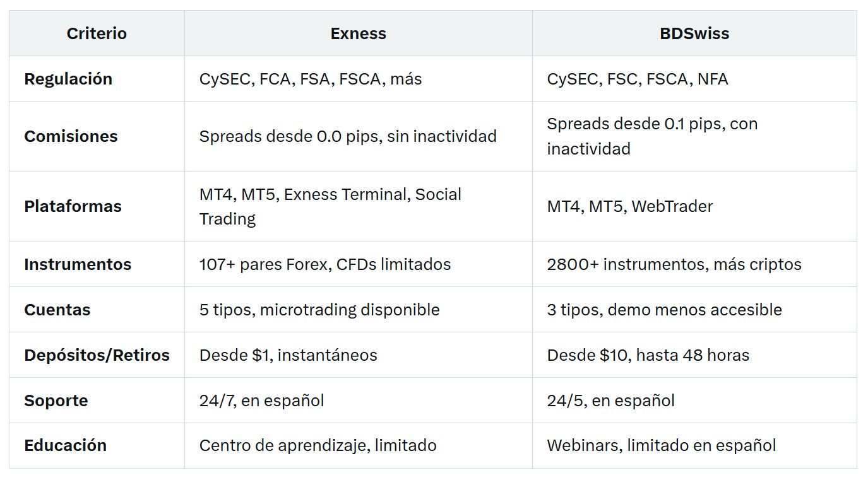Image resolution: width=868 pixels, height=480 pixels.
Task: Click the cell with CySEC, FSC, FSCA, NFA
Action: pos(694,79)
